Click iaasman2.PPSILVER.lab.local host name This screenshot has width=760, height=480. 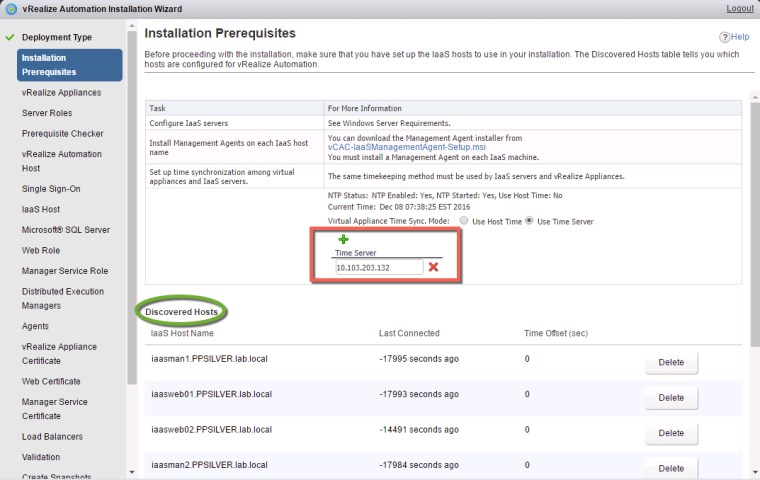click(x=209, y=465)
